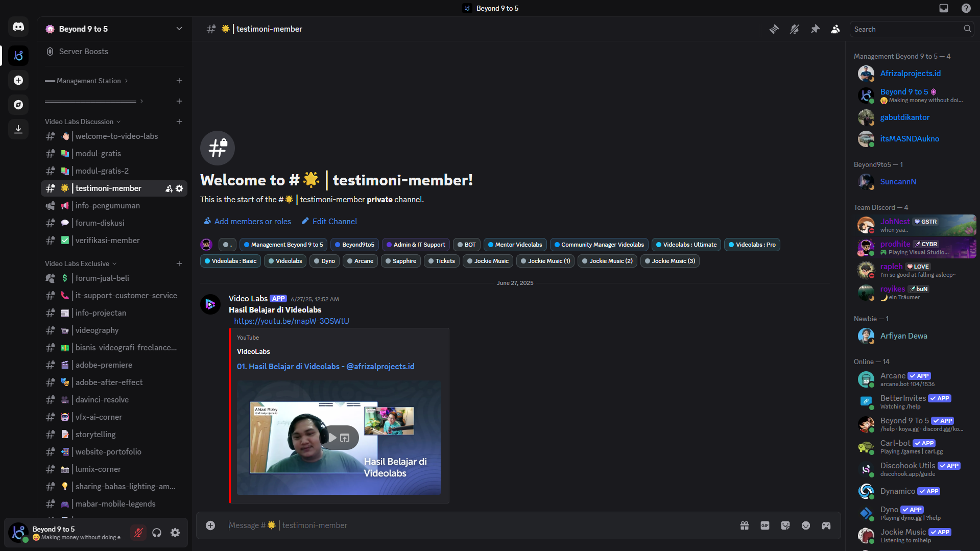This screenshot has height=551, width=980.
Task: Open notification settings bell icon
Action: pyautogui.click(x=795, y=29)
